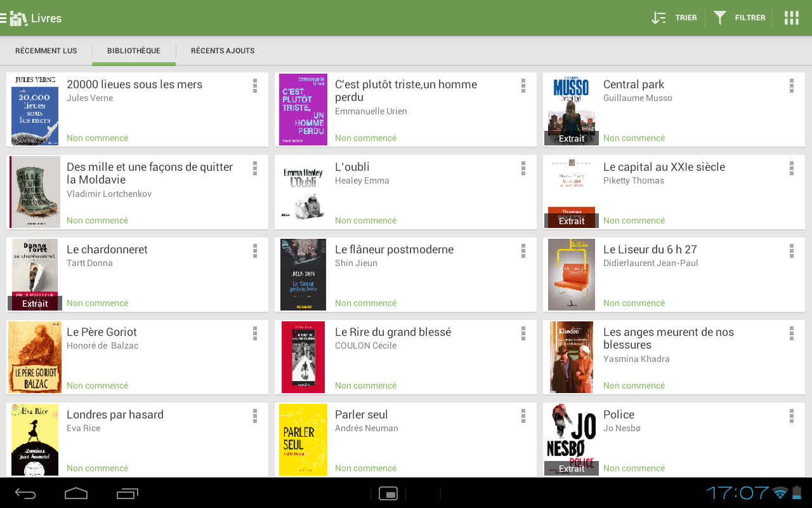Click the author name 'COULON Cécile'
The image size is (812, 508).
click(x=365, y=346)
